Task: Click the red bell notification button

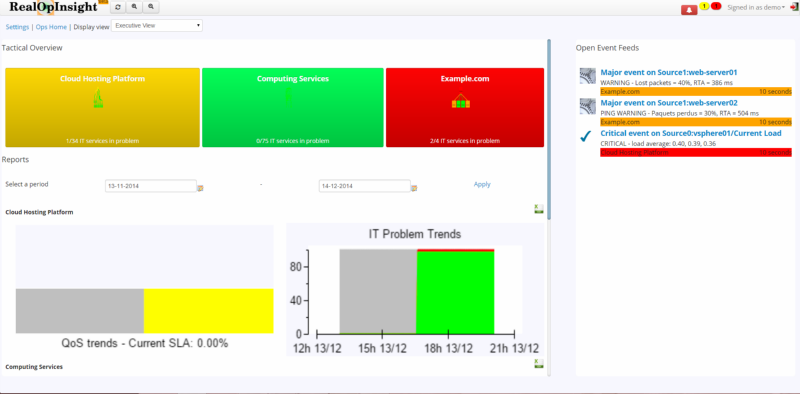Action: click(x=689, y=9)
